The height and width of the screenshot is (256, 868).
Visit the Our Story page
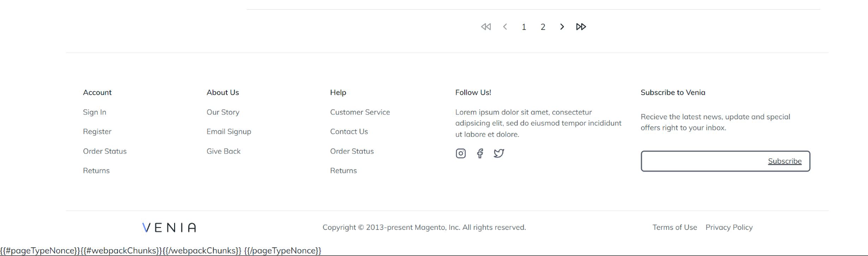pos(223,112)
